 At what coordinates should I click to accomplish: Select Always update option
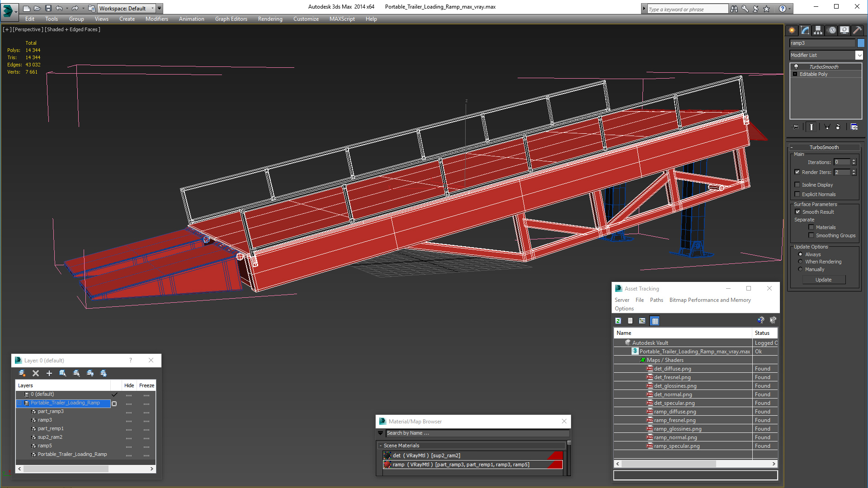click(800, 254)
